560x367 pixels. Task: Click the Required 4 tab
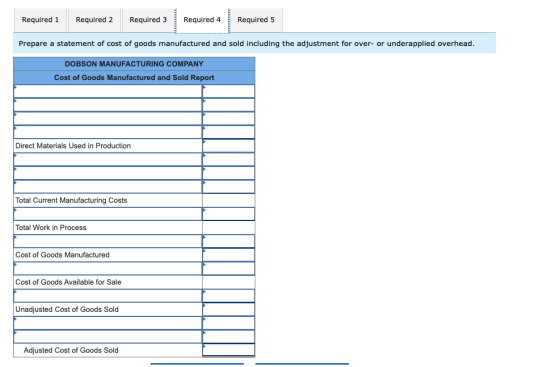[202, 20]
